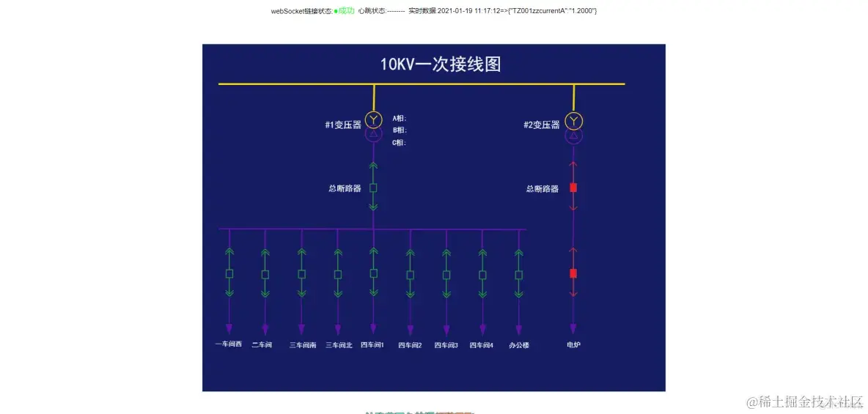
Task: Click the purple feeder arrowhead above 办公楼
Action: (x=519, y=330)
